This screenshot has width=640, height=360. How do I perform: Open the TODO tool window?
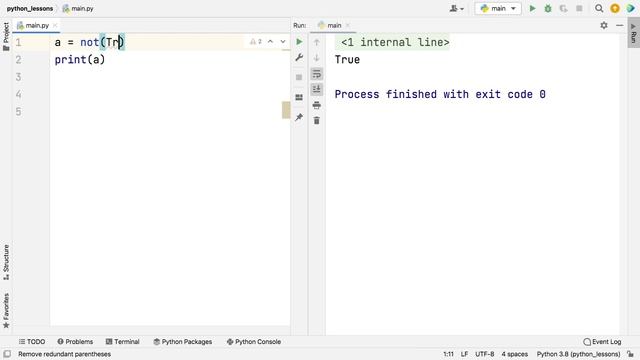32,342
